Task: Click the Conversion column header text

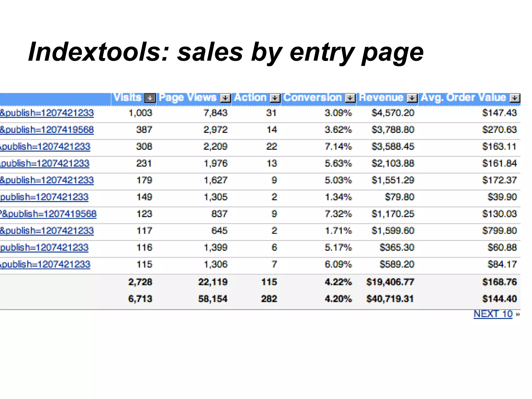Action: 312,97
